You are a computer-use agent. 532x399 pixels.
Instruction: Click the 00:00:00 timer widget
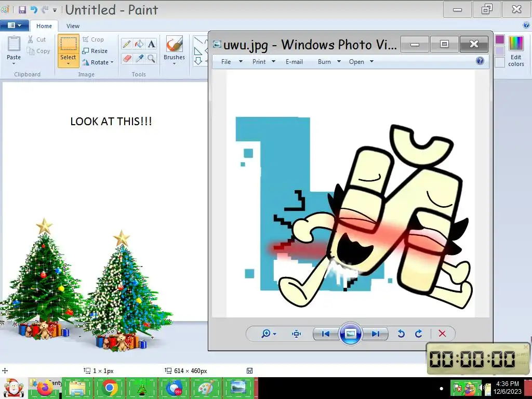pyautogui.click(x=477, y=358)
